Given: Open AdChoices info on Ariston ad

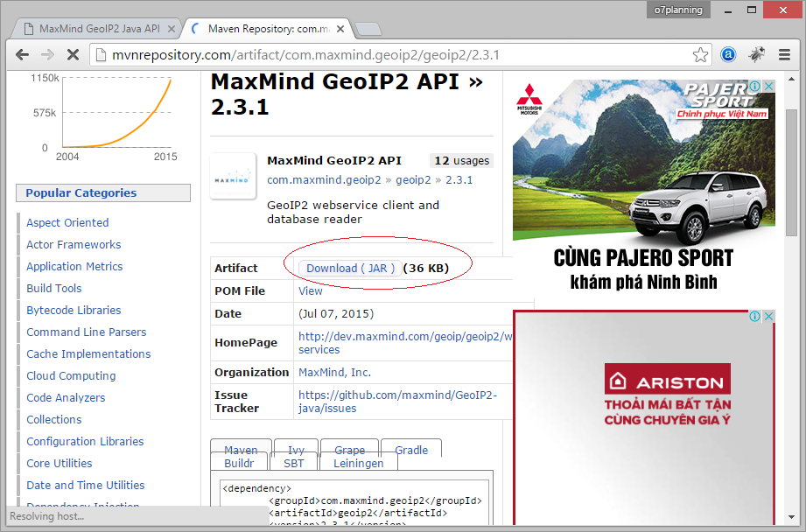Looking at the screenshot, I should click(x=754, y=316).
